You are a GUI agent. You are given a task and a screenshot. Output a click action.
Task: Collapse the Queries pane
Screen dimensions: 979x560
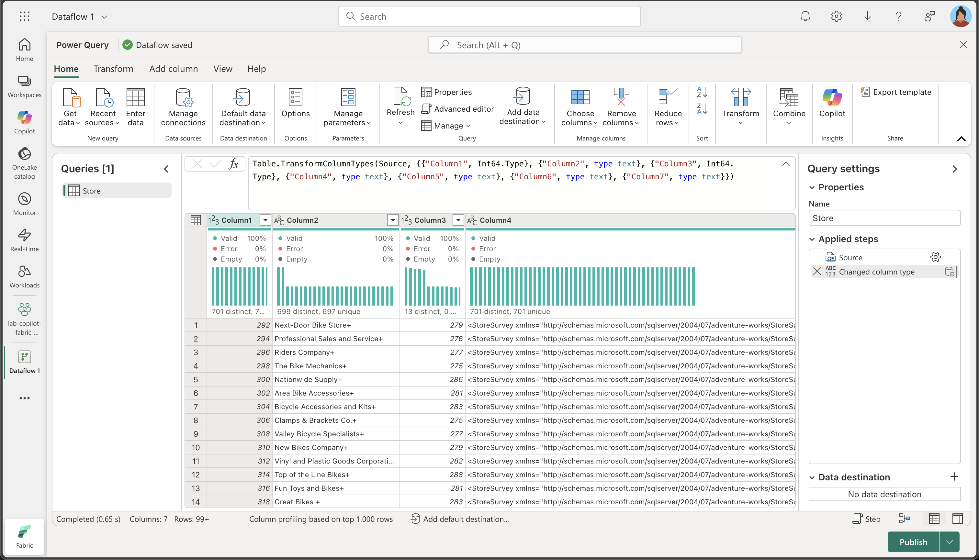(166, 169)
